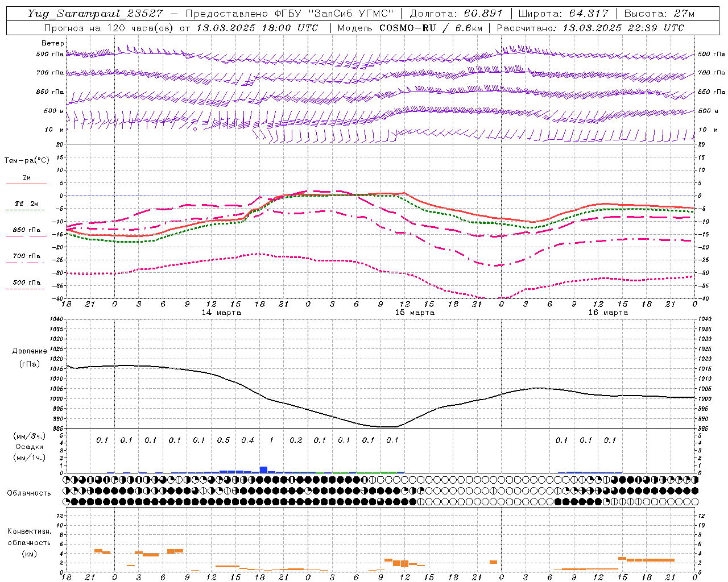Click the solid line swatch under 2м legend
The height and width of the screenshot is (582, 728).
(26, 184)
